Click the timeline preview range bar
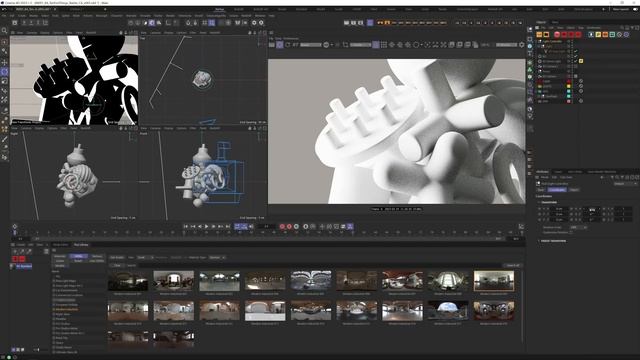 267,239
